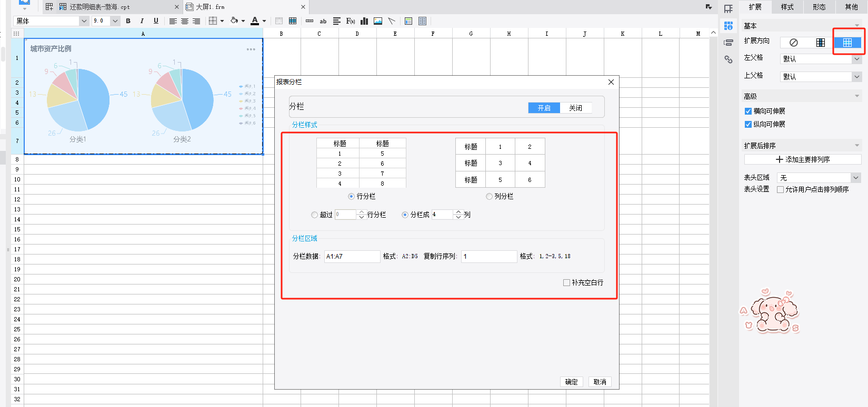Viewport: 868px width, 407px height.
Task: Open the cell element panel sidebar icon
Action: [729, 9]
